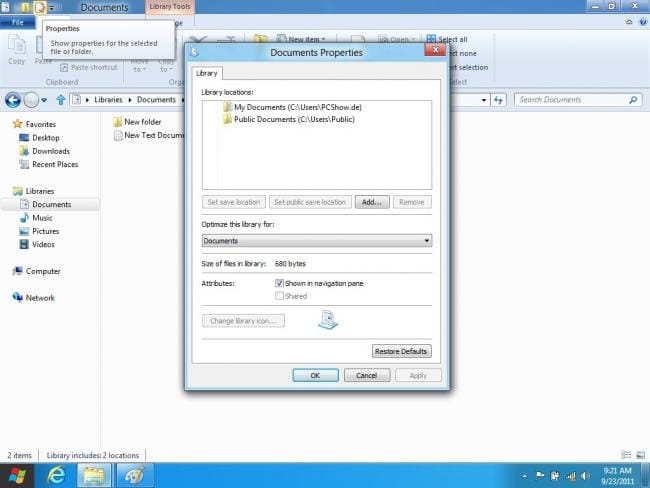Click the Set save location button
The height and width of the screenshot is (488, 650).
234,202
